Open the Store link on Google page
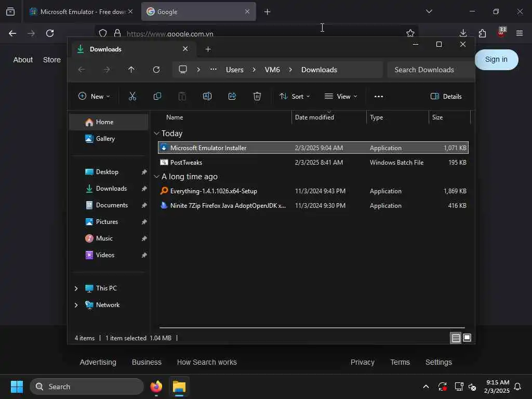Image resolution: width=532 pixels, height=399 pixels. (x=52, y=60)
